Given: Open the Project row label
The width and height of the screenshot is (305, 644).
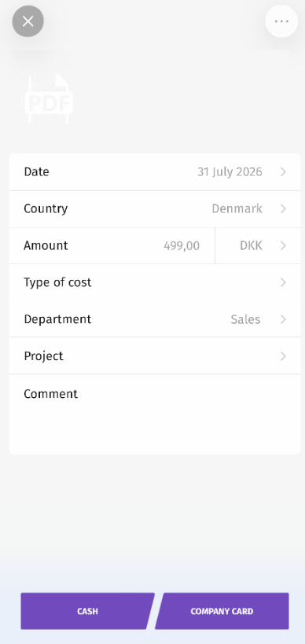Looking at the screenshot, I should [x=43, y=356].
